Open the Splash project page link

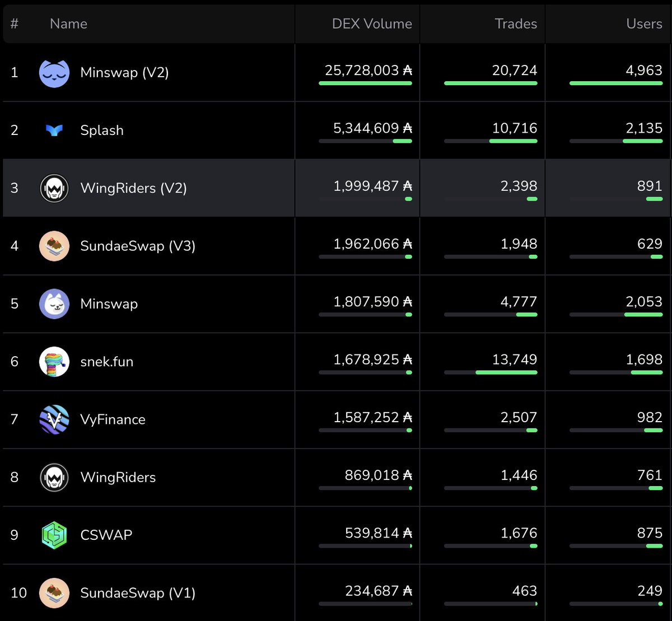pyautogui.click(x=101, y=130)
